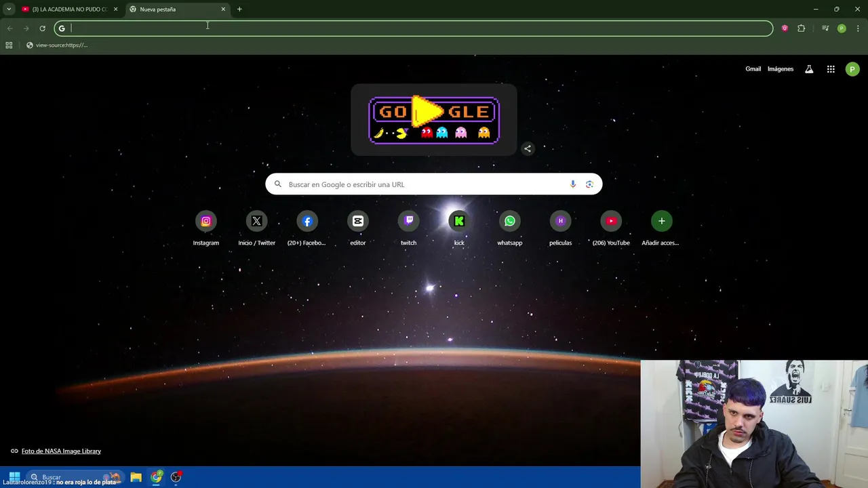868x488 pixels.
Task: Open the bookmarks apps grid icon
Action: pyautogui.click(x=9, y=45)
